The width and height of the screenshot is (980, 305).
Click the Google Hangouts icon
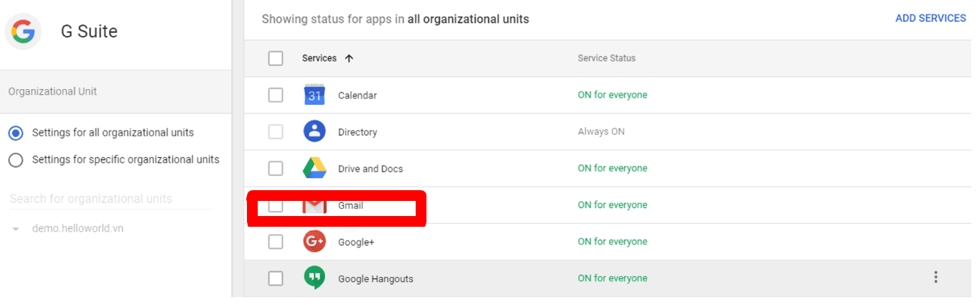tap(314, 278)
